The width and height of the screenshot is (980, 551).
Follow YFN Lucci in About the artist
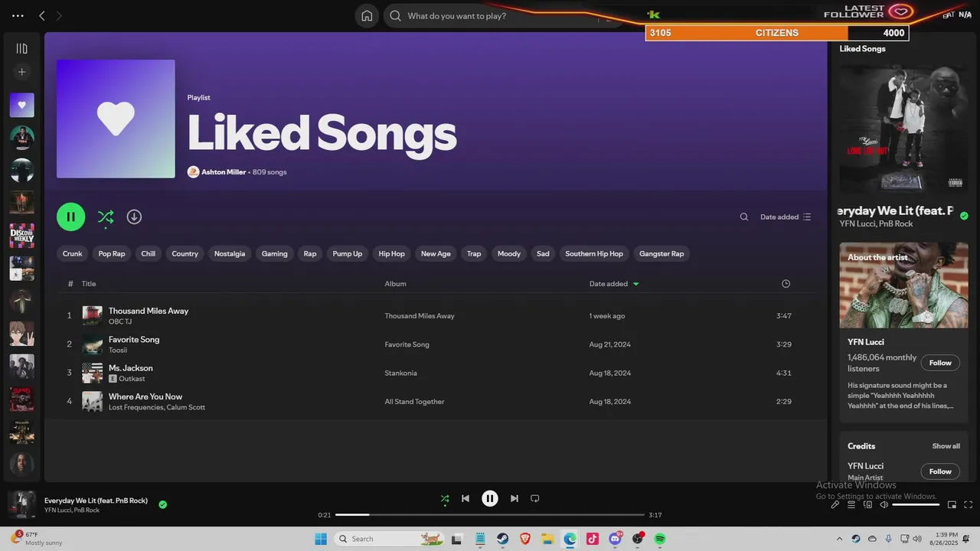click(940, 363)
